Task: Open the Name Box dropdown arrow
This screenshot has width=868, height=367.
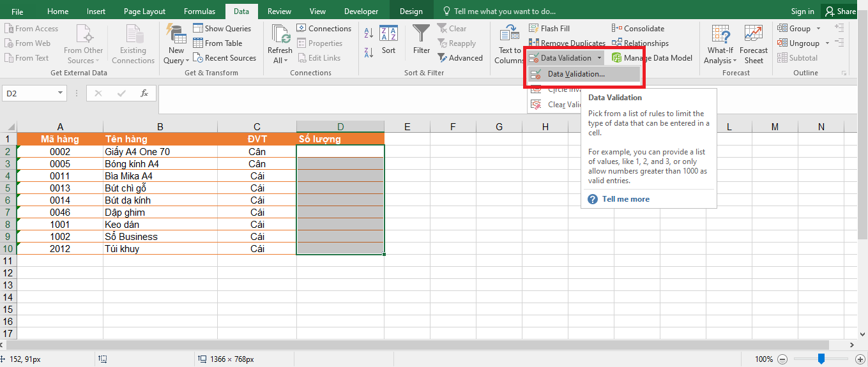Action: point(61,93)
